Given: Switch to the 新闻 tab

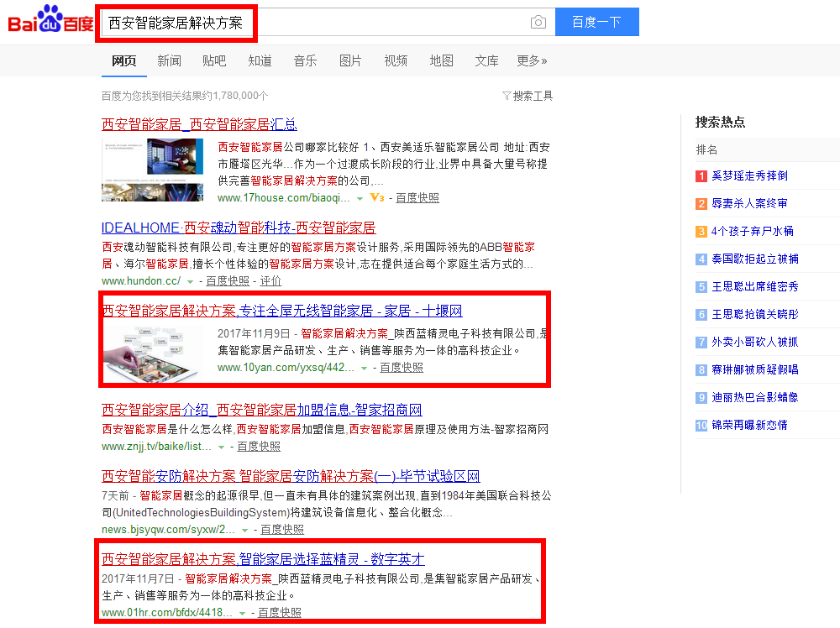Looking at the screenshot, I should (170, 61).
